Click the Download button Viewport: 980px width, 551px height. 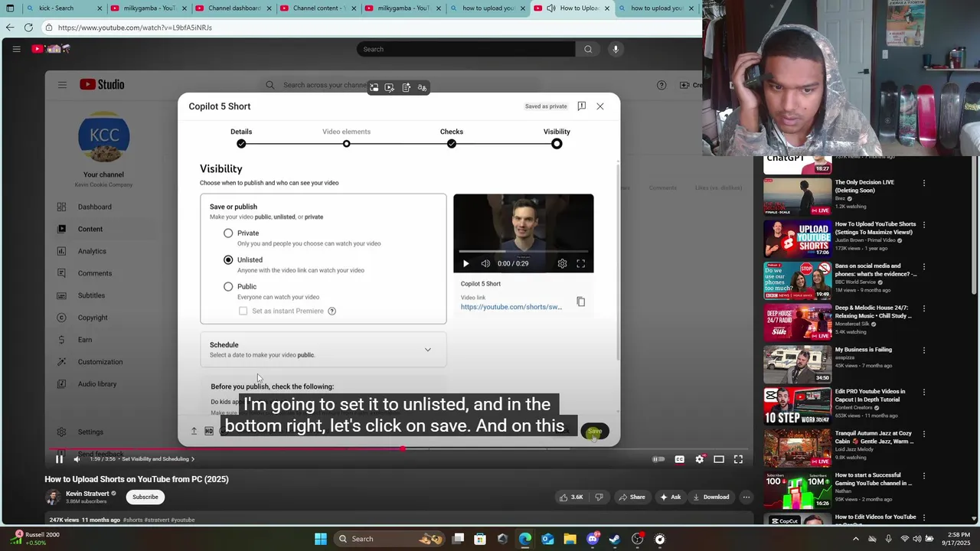(x=711, y=497)
